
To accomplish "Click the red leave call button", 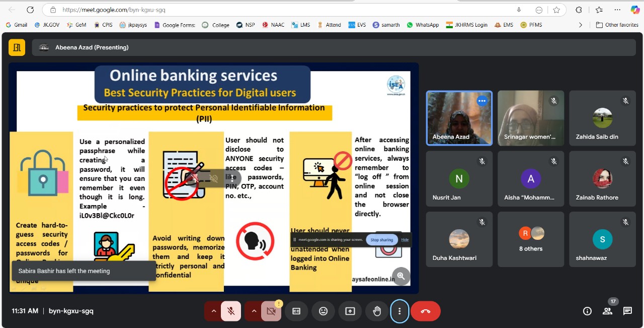I will 425,311.
